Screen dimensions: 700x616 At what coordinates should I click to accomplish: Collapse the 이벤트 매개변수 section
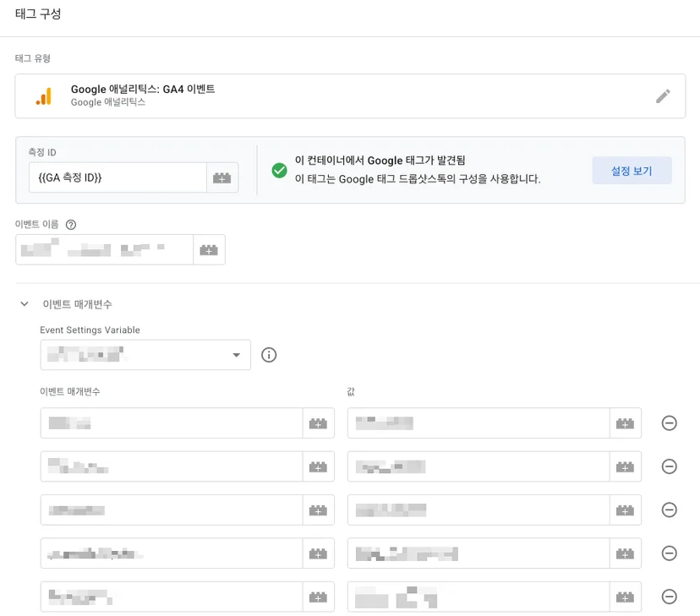(25, 303)
